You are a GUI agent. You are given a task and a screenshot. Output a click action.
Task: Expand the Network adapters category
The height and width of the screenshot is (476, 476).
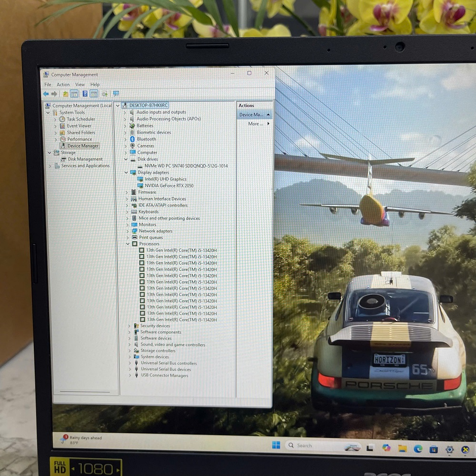coord(127,231)
